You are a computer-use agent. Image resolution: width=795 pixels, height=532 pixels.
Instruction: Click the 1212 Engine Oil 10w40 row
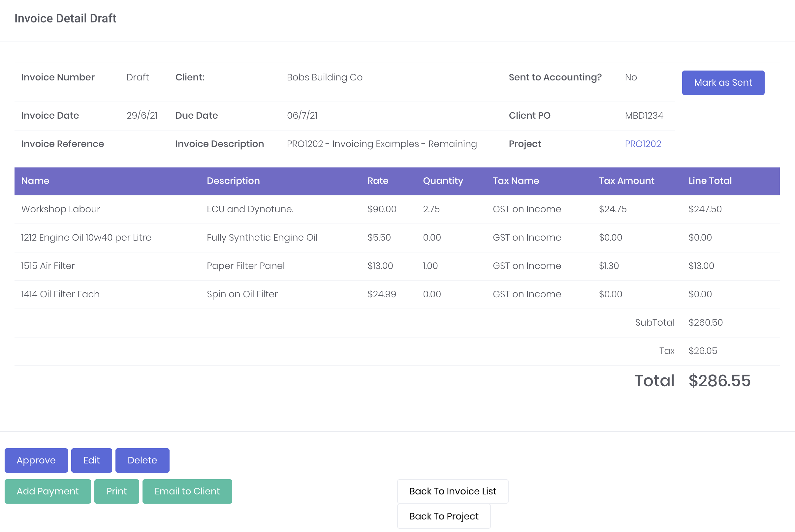pos(86,238)
